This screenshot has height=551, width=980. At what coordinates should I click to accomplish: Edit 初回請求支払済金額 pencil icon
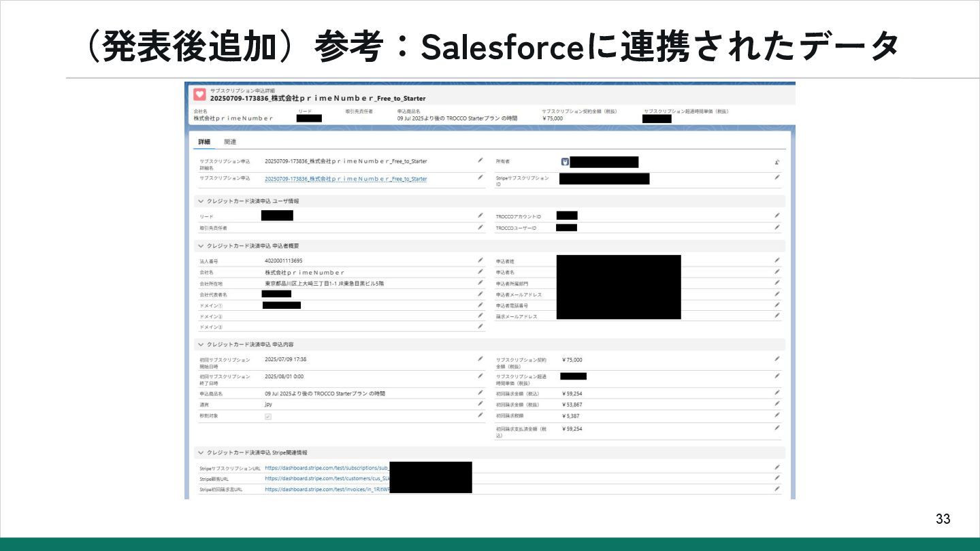click(x=777, y=428)
